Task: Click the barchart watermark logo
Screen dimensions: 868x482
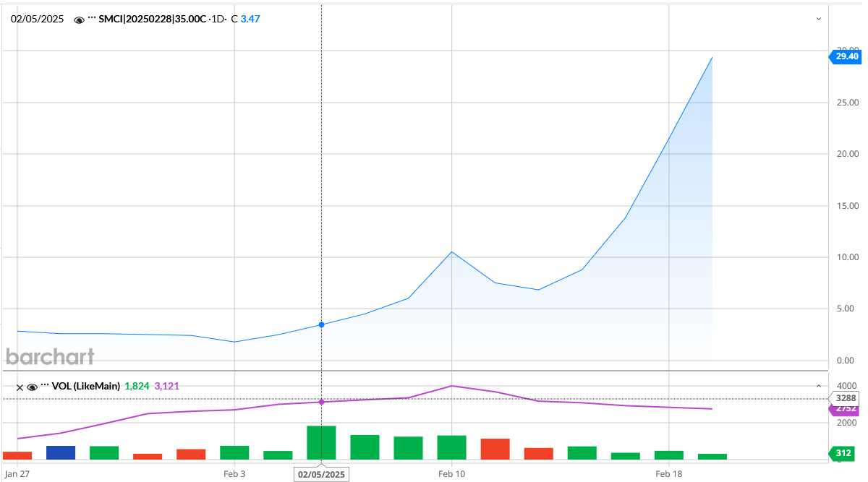Action: pos(50,356)
